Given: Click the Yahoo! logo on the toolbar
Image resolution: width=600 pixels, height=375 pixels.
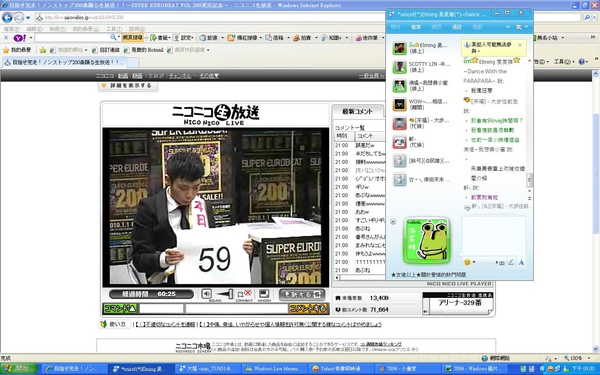Looking at the screenshot, I should (19, 38).
